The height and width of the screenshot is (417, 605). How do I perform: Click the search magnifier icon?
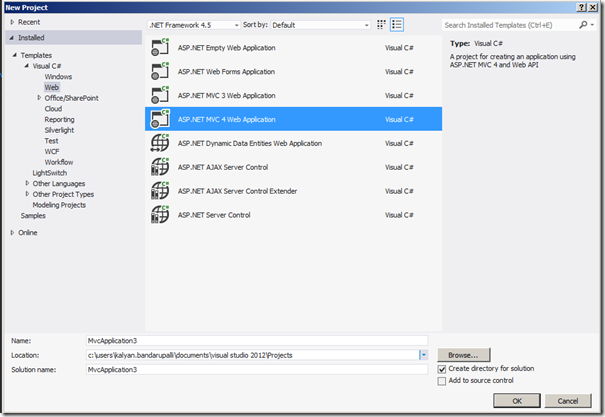583,25
